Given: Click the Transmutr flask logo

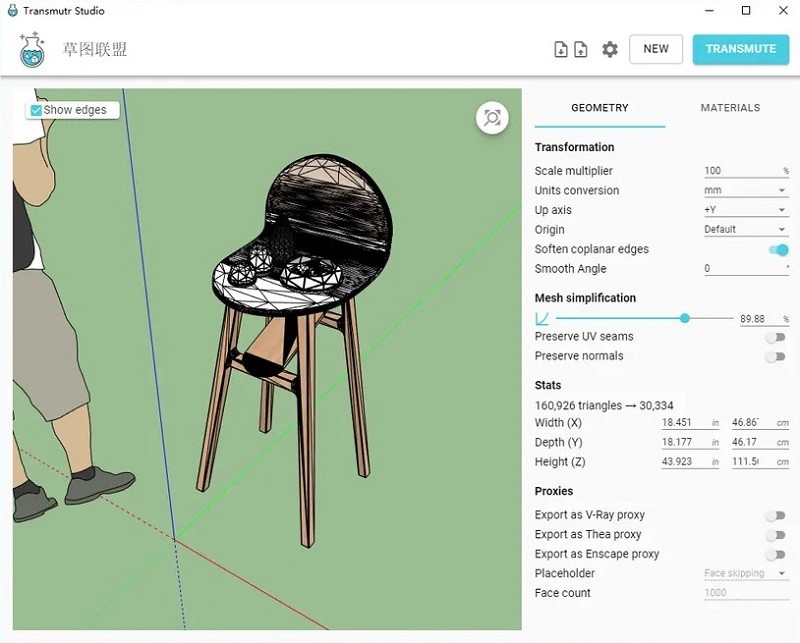Looking at the screenshot, I should 30,48.
